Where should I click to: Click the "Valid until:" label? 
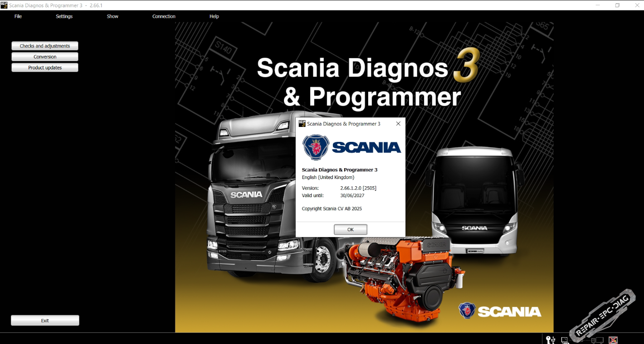313,195
